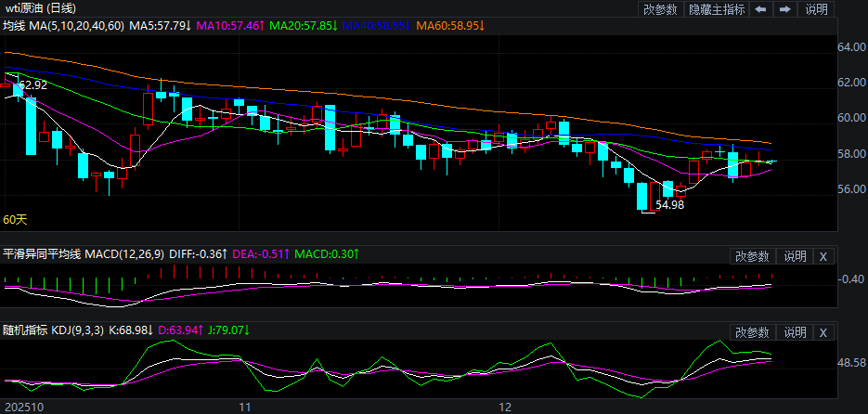Click the right arrow navigation button
Image resolution: width=868 pixels, height=414 pixels.
784,9
